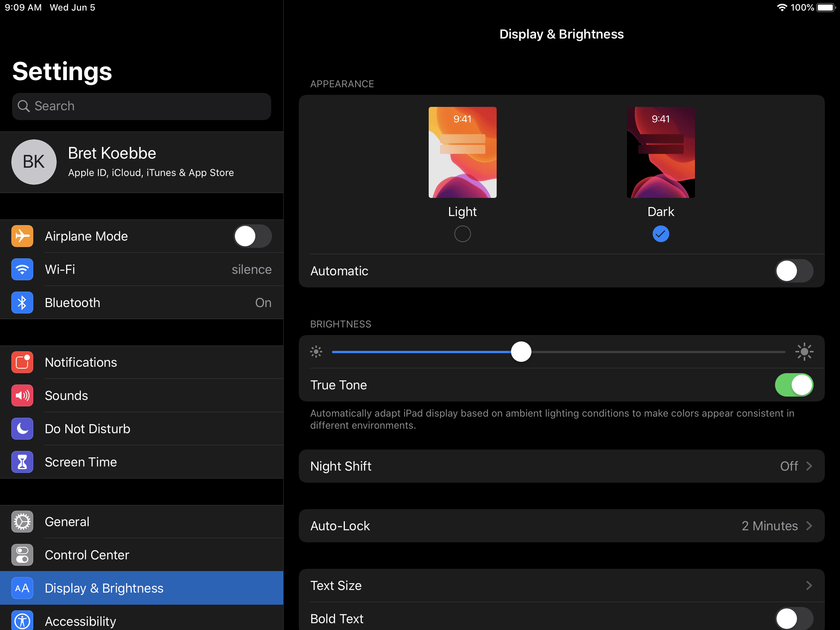Image resolution: width=840 pixels, height=630 pixels.
Task: Open Control Center in the sidebar
Action: tap(87, 555)
